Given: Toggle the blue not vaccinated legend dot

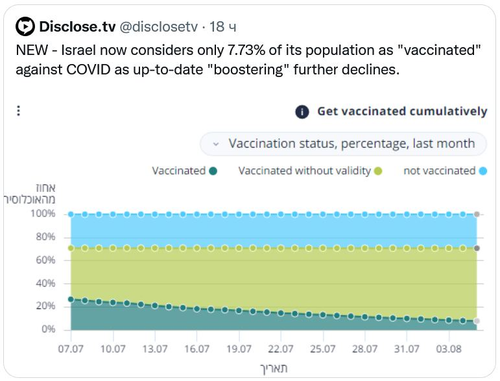Looking at the screenshot, I should point(483,171).
